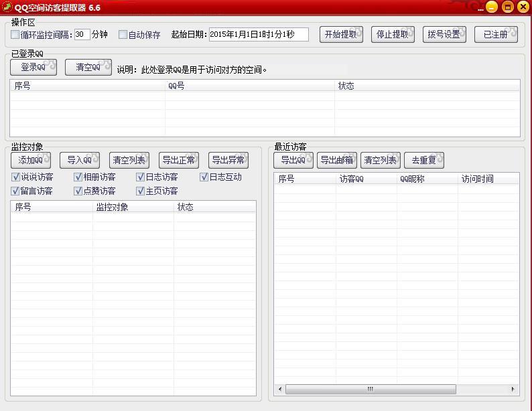Click the app logo icon in title bar
Screen dimensions: 532x411
(x=7, y=7)
